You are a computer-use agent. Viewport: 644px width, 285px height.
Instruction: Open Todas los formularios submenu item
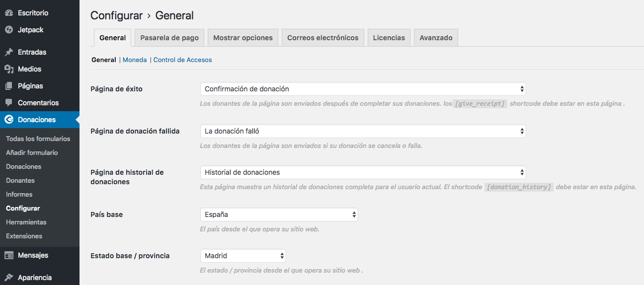pyautogui.click(x=38, y=139)
